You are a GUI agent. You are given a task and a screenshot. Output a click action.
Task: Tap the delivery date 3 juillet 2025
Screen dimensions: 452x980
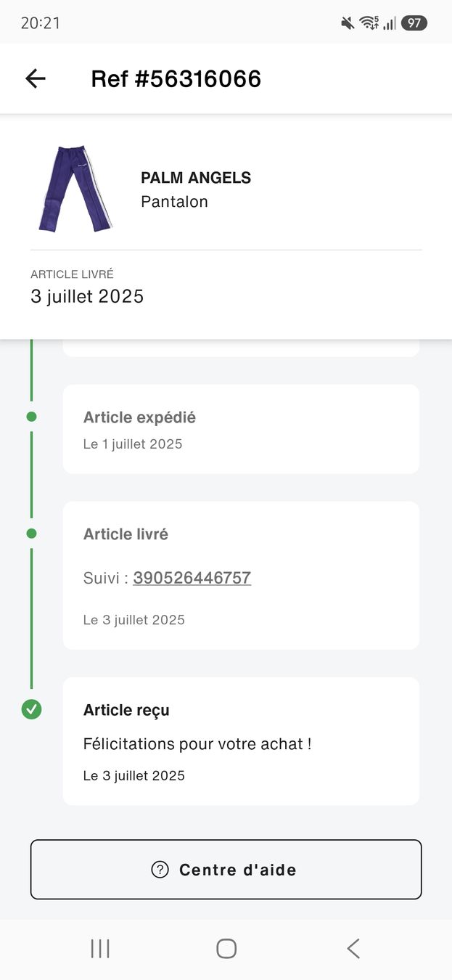87,296
